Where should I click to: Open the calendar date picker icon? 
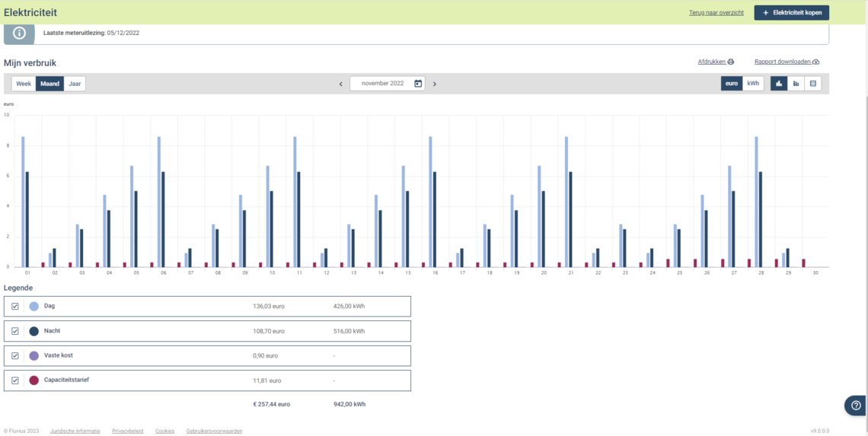click(x=418, y=84)
